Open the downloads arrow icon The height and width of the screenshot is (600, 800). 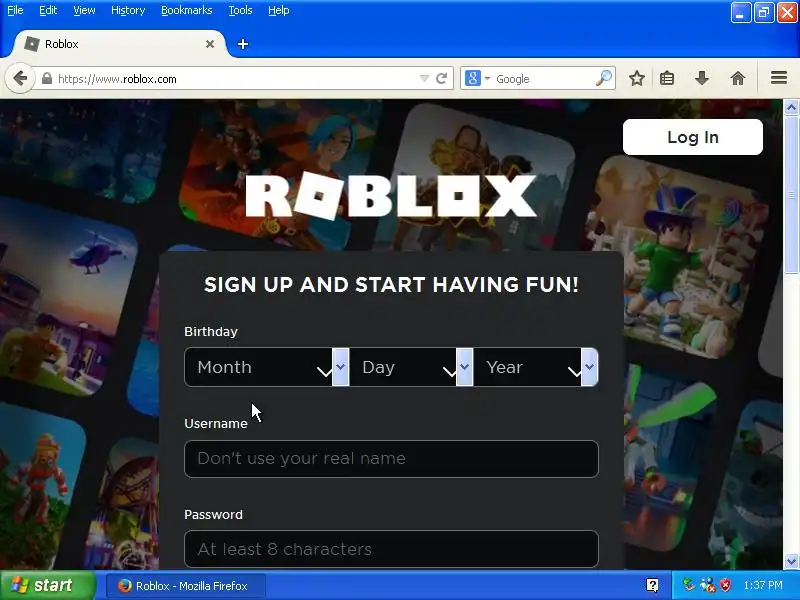click(702, 79)
